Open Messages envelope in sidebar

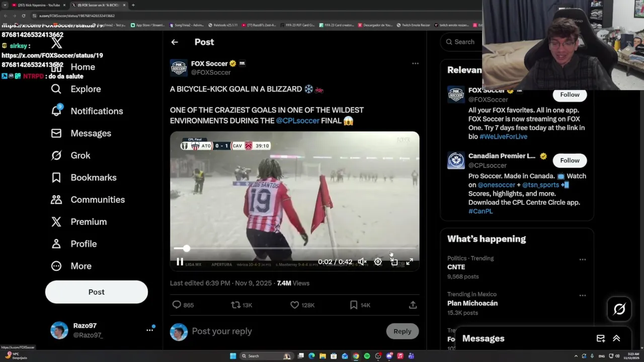click(56, 133)
